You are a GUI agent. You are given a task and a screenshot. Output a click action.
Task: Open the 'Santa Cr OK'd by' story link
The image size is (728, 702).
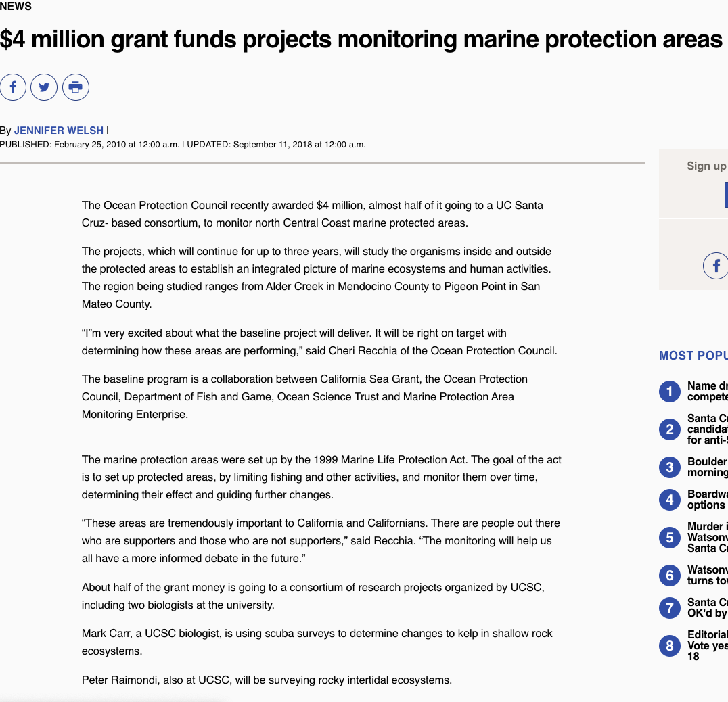(x=708, y=607)
